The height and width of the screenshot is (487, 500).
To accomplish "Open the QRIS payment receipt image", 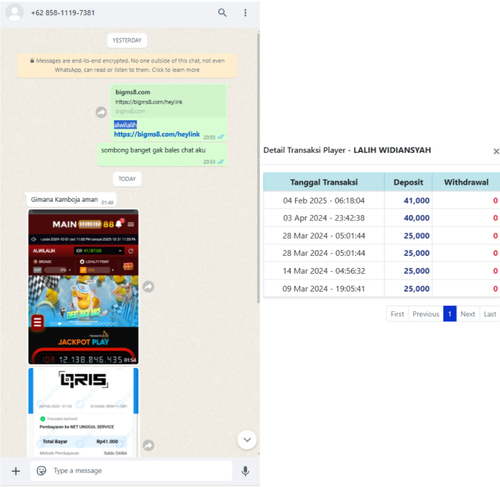I will pyautogui.click(x=83, y=412).
